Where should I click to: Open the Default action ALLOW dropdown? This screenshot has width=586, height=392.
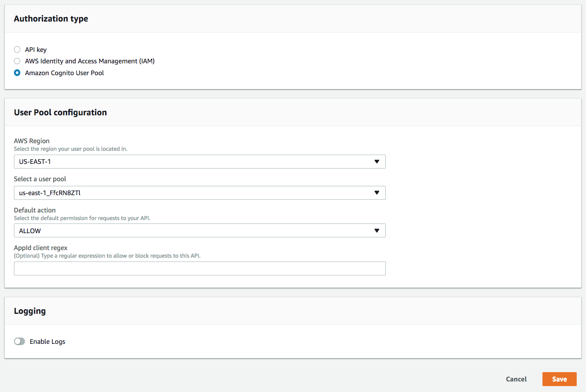[x=199, y=231]
